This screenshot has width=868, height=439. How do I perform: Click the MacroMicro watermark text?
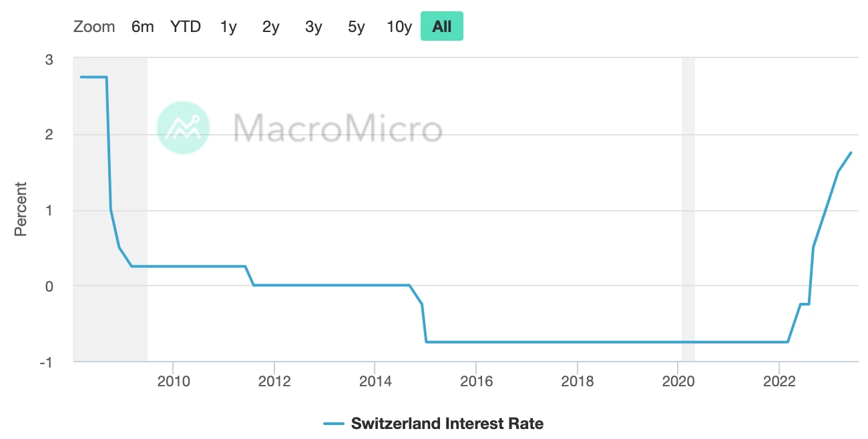point(338,128)
